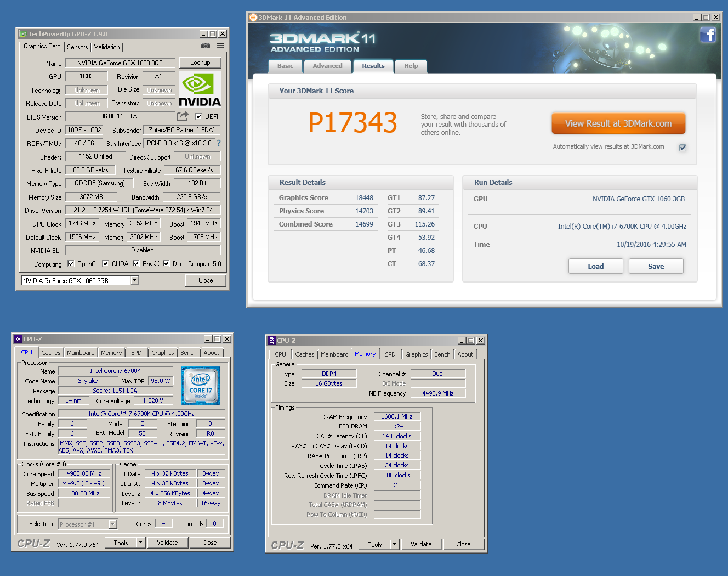Click the GPU-Z screenshot camera icon
This screenshot has height=576, width=728.
point(206,46)
